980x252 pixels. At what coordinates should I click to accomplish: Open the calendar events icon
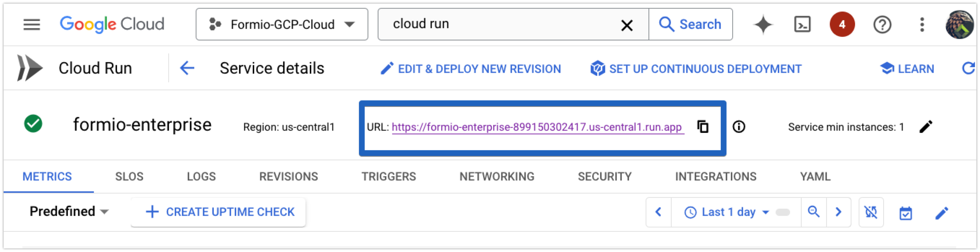click(x=906, y=213)
